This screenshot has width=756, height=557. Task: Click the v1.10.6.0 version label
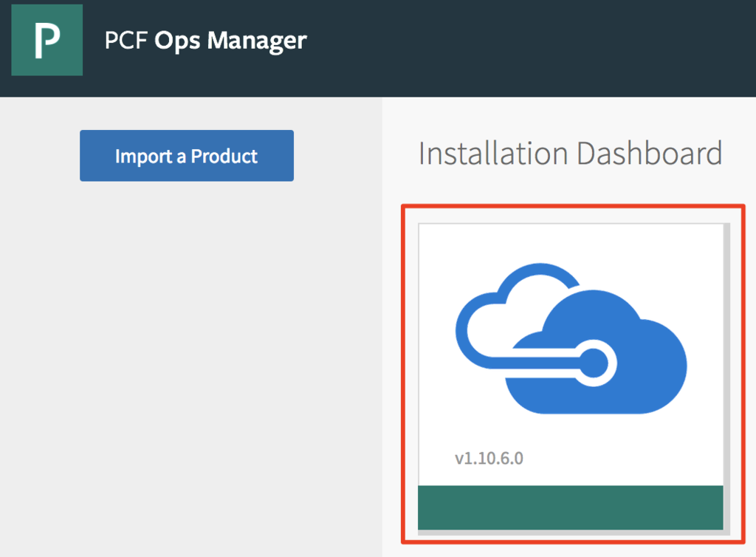tap(489, 458)
